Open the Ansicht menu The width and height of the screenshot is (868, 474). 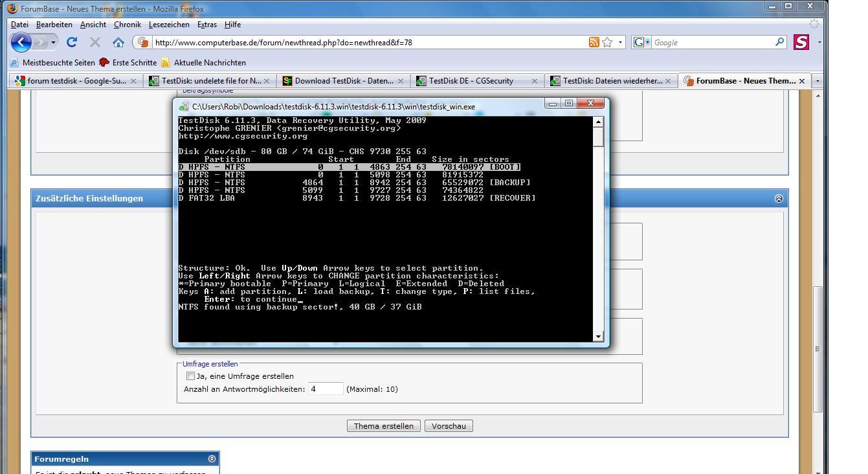tap(93, 25)
